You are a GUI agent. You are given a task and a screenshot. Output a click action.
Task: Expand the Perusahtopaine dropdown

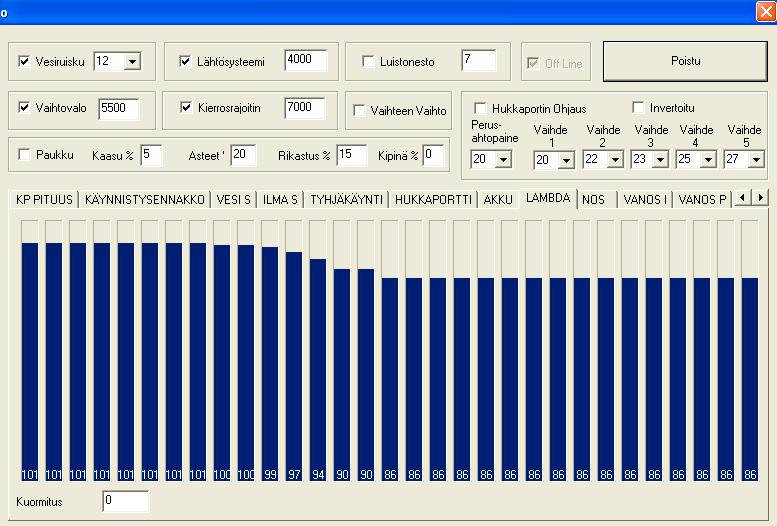[x=503, y=160]
